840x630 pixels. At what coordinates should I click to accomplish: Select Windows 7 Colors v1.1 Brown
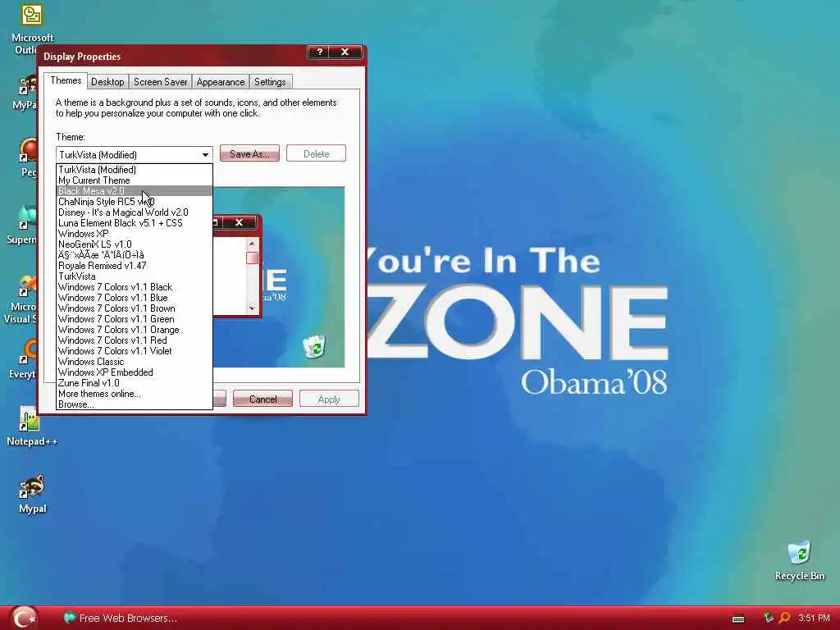135,308
